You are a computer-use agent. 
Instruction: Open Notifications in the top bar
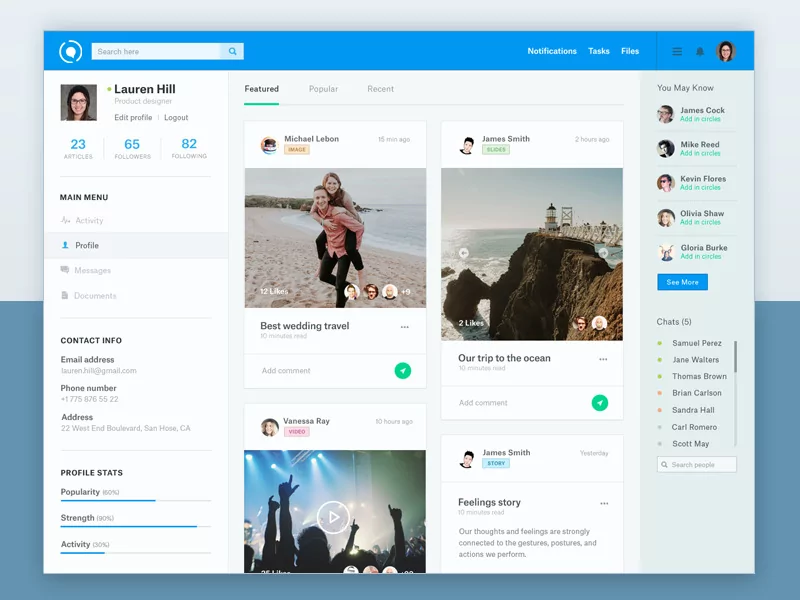[552, 51]
